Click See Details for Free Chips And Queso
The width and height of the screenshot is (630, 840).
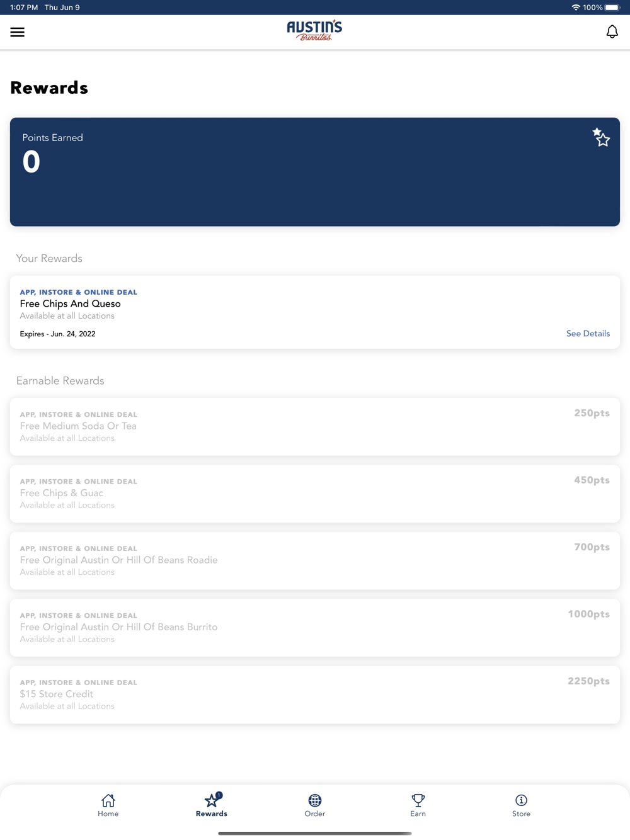pyautogui.click(x=588, y=334)
